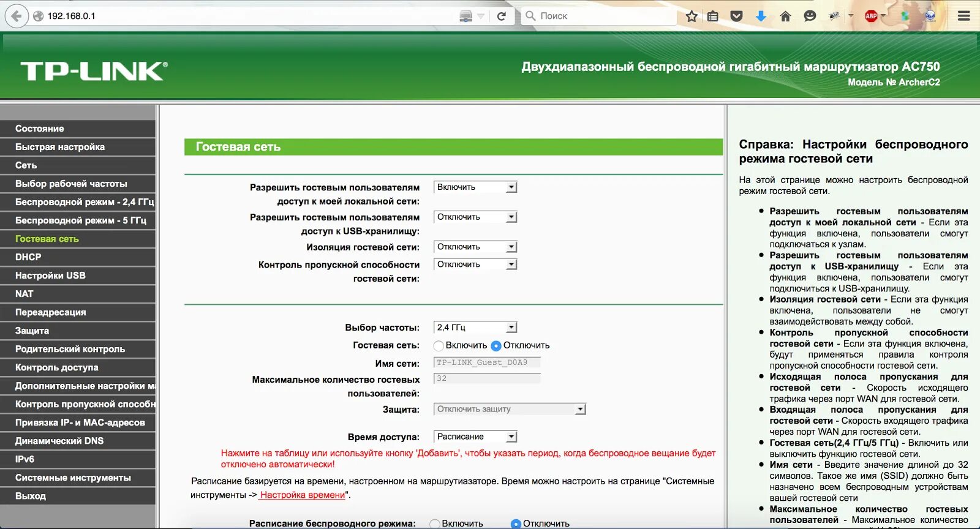
Task: Click the bug extension icon
Action: 834,17
